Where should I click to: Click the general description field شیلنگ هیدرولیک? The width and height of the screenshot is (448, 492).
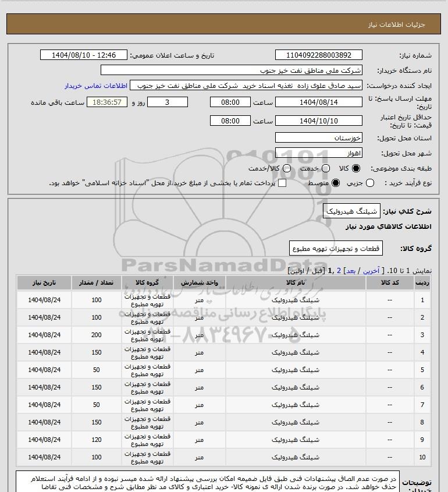pos(351,211)
